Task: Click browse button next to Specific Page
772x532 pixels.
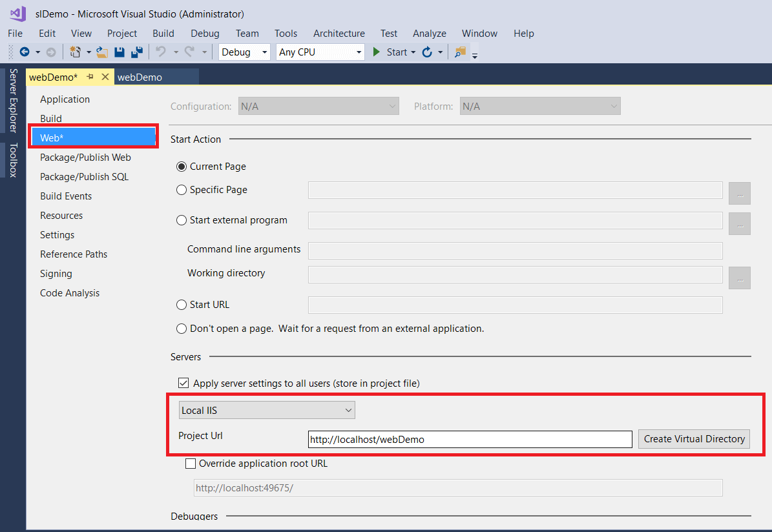Action: pyautogui.click(x=740, y=193)
